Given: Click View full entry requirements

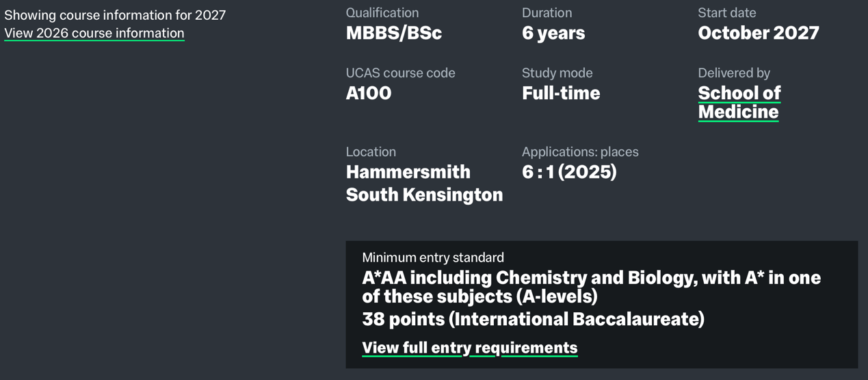Looking at the screenshot, I should pyautogui.click(x=469, y=348).
